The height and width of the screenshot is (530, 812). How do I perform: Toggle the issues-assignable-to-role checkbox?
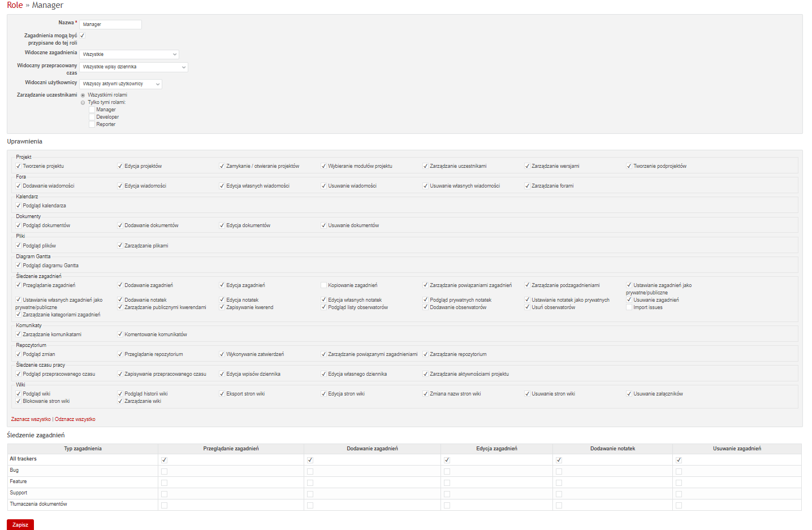coord(83,36)
